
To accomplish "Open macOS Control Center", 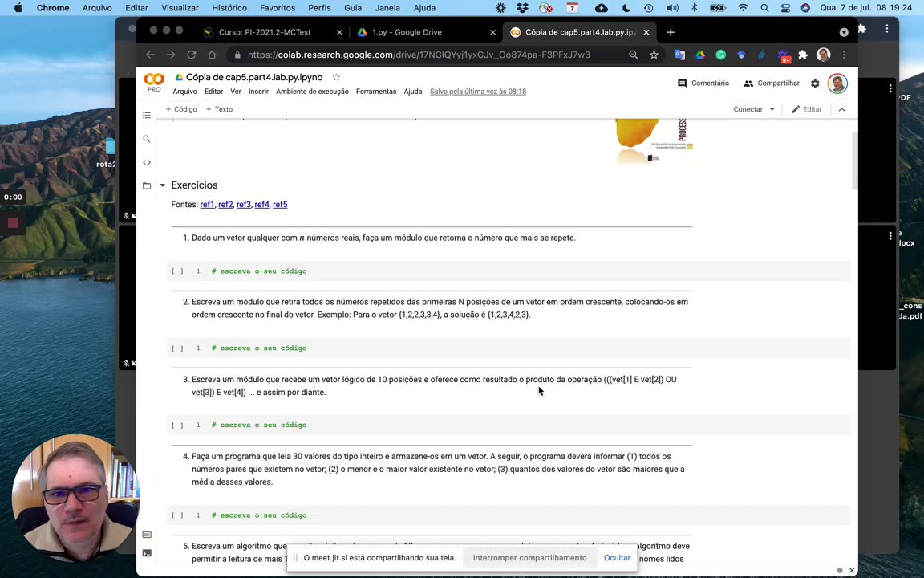I will tap(785, 8).
